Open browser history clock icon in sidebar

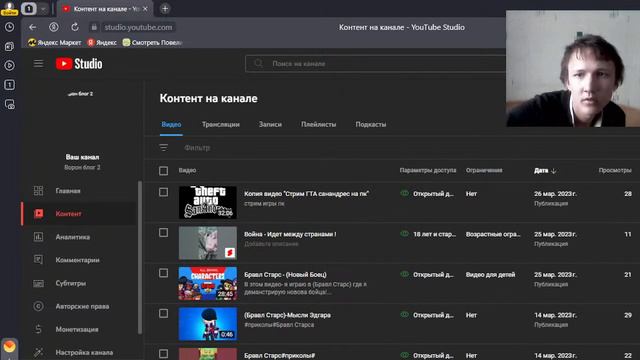9,27
